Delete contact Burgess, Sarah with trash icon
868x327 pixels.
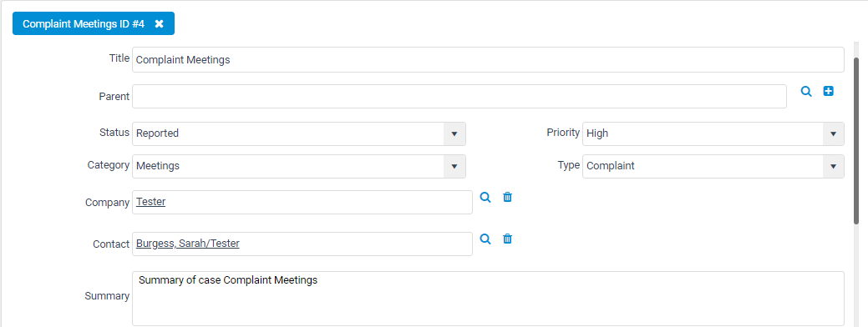click(507, 239)
